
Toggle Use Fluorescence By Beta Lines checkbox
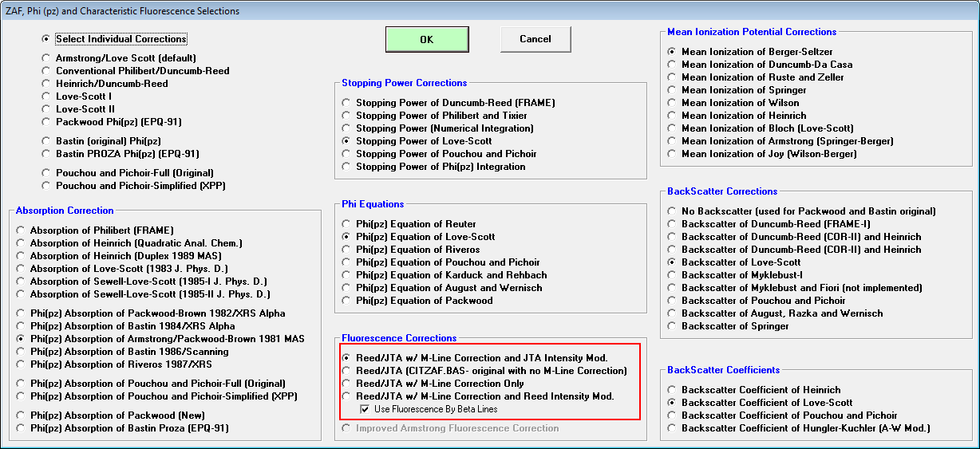click(365, 409)
